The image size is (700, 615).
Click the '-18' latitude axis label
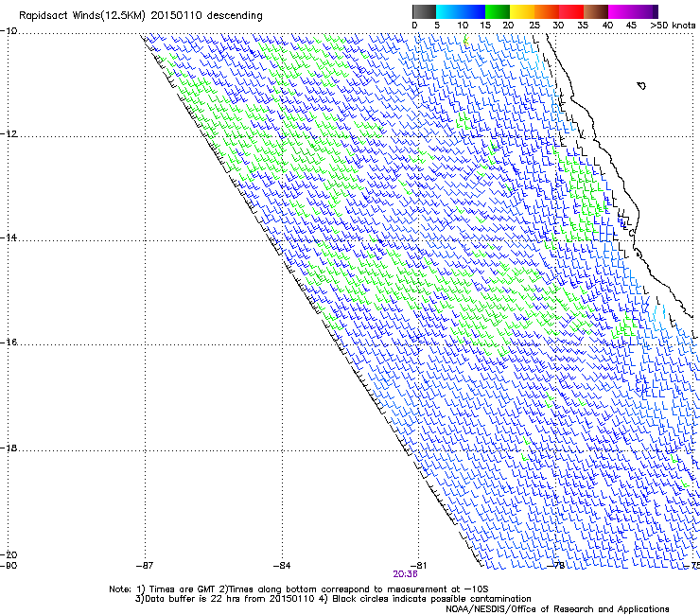(x=9, y=448)
